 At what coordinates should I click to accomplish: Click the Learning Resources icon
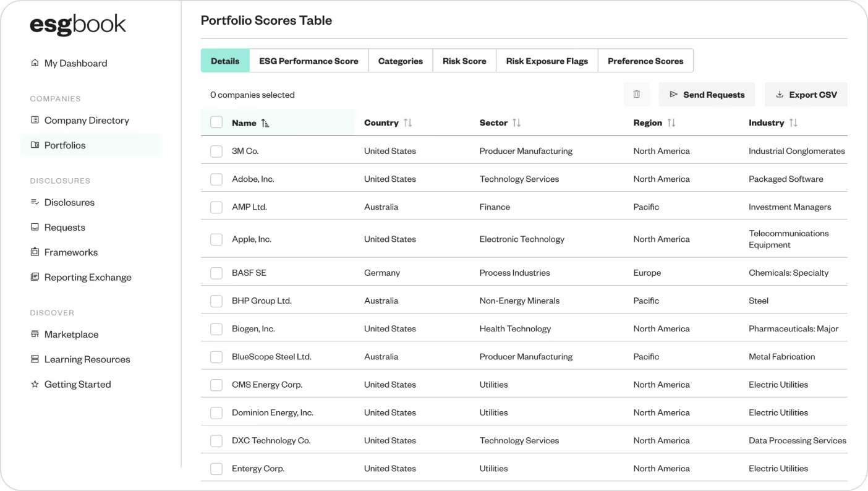coord(35,359)
